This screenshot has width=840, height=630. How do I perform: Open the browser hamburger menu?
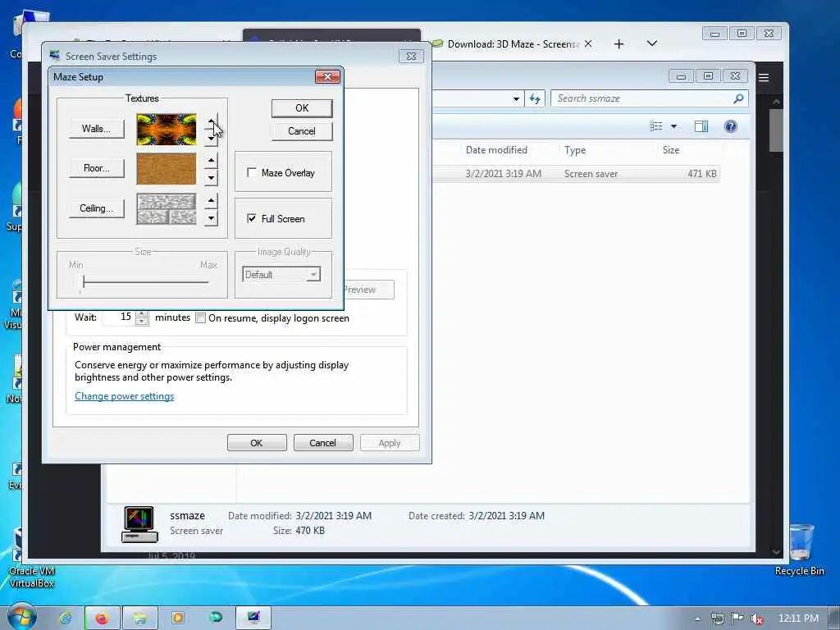(764, 78)
